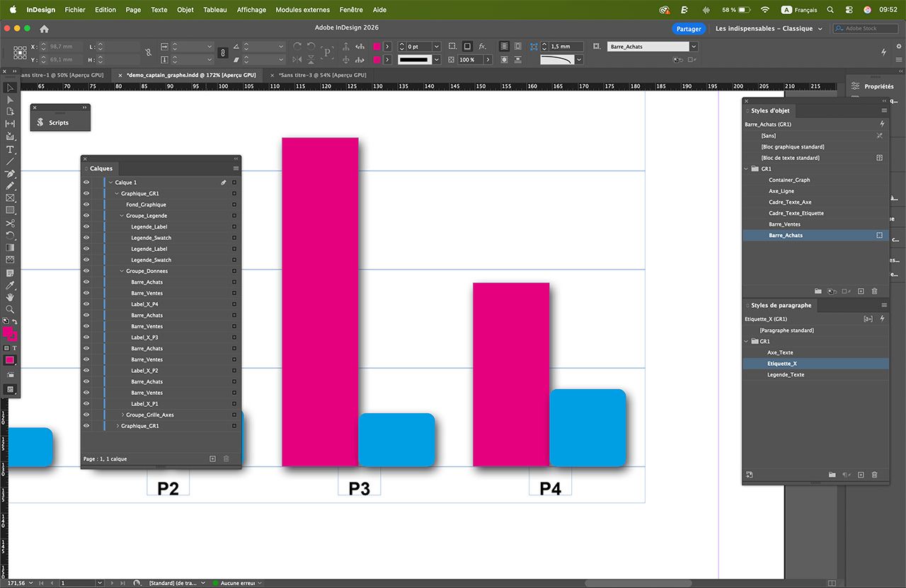The height and width of the screenshot is (588, 906).
Task: Toggle visibility of Label_X_P4 layer
Action: [86, 304]
